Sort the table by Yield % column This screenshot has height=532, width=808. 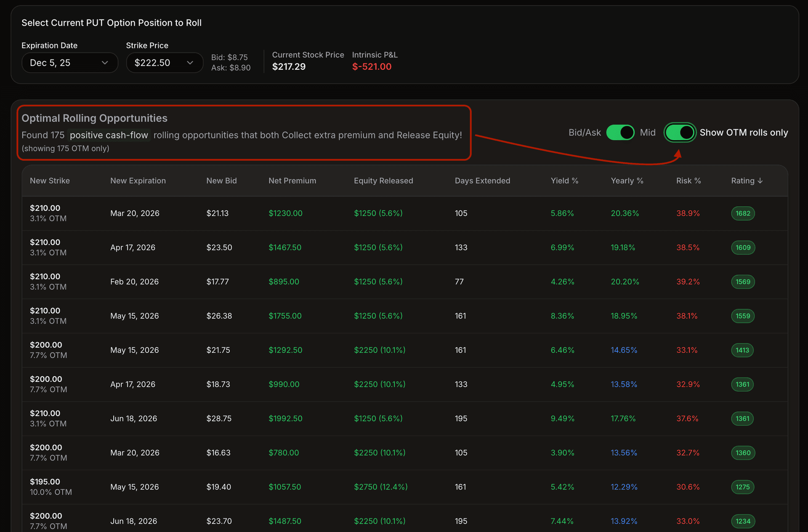pos(564,181)
